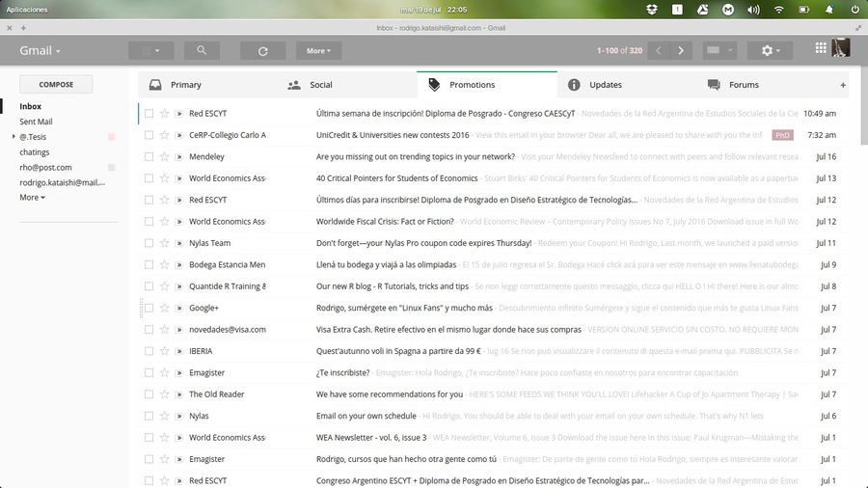Open the More actions dropdown in toolbar

(319, 50)
